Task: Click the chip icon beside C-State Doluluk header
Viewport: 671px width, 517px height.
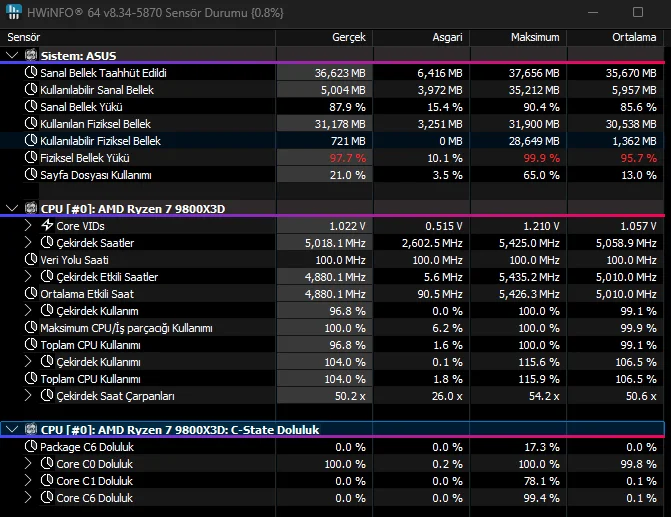Action: point(31,429)
